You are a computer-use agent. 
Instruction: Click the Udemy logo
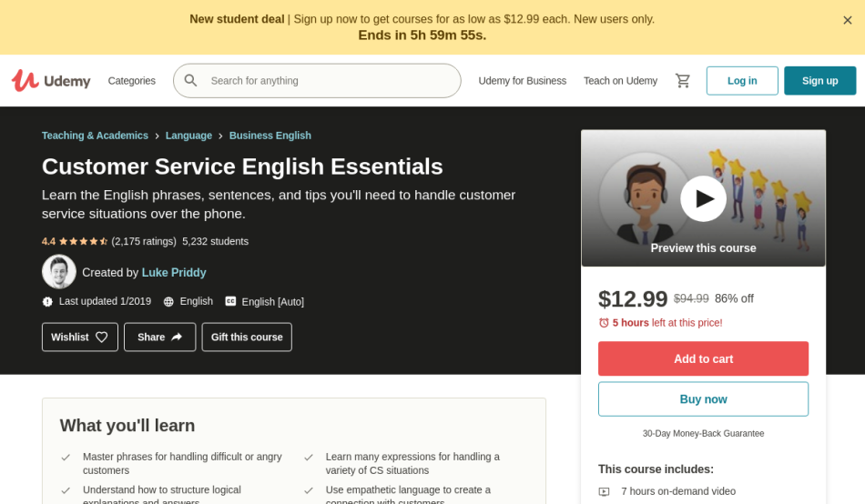(51, 80)
